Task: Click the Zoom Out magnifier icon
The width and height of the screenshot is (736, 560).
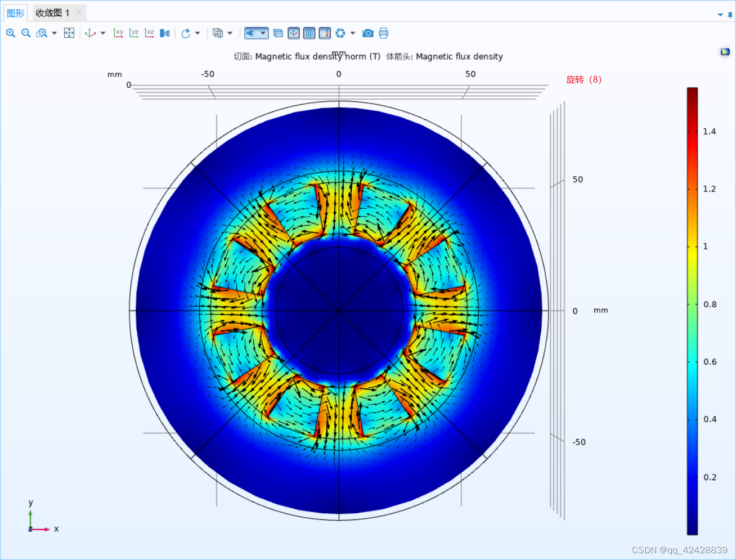Action: tap(26, 33)
